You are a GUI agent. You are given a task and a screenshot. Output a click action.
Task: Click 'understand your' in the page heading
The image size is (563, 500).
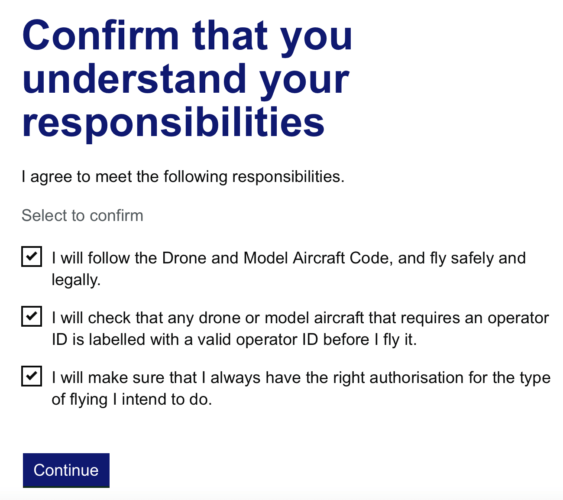click(186, 79)
